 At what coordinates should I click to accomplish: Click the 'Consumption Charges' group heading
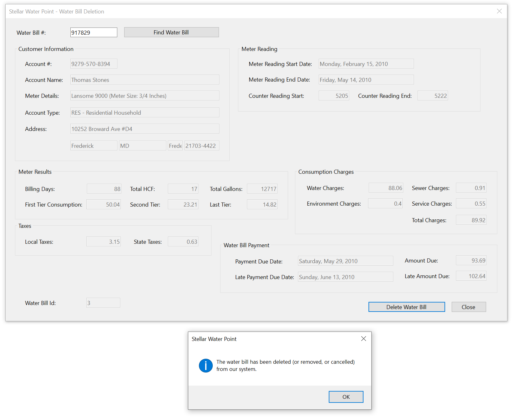[x=326, y=172]
